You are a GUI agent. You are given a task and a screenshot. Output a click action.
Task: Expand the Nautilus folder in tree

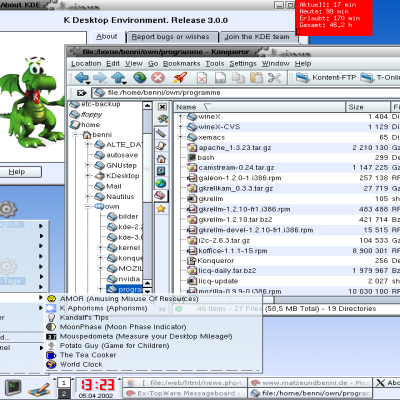tap(88, 196)
